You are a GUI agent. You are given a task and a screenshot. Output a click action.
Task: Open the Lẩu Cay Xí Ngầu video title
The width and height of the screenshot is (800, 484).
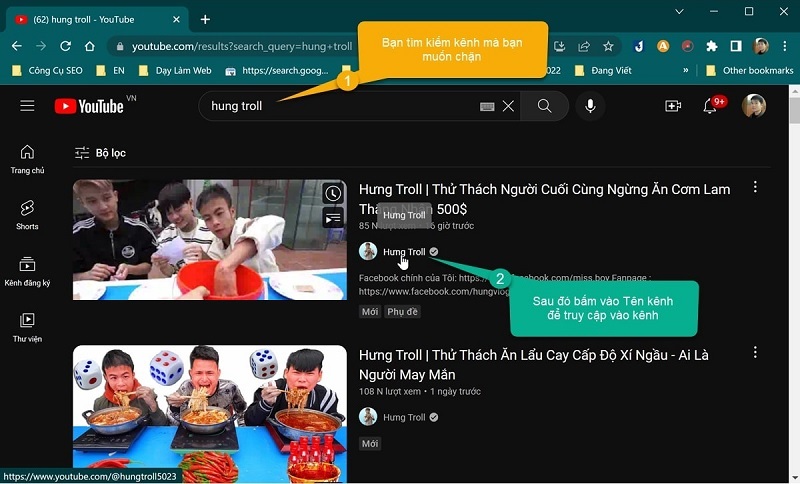(534, 365)
